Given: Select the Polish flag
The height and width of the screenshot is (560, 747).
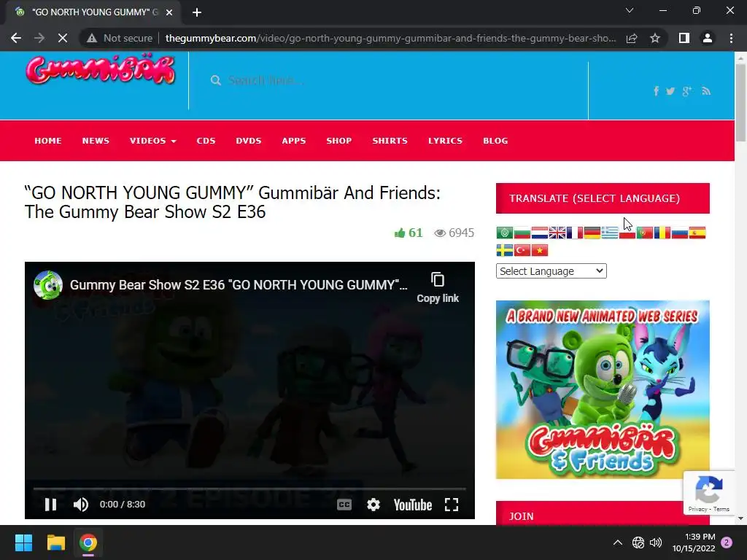Looking at the screenshot, I should 627,233.
